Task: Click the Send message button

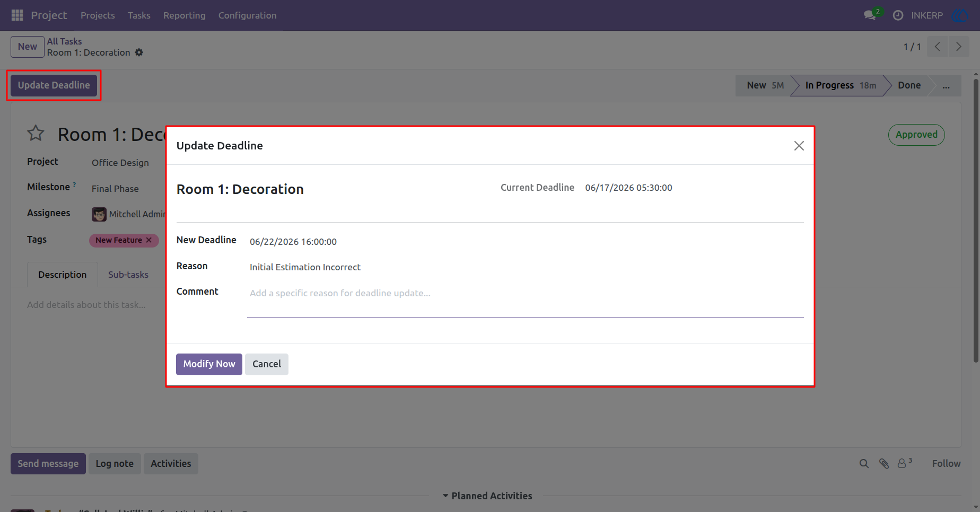Action: coord(48,464)
